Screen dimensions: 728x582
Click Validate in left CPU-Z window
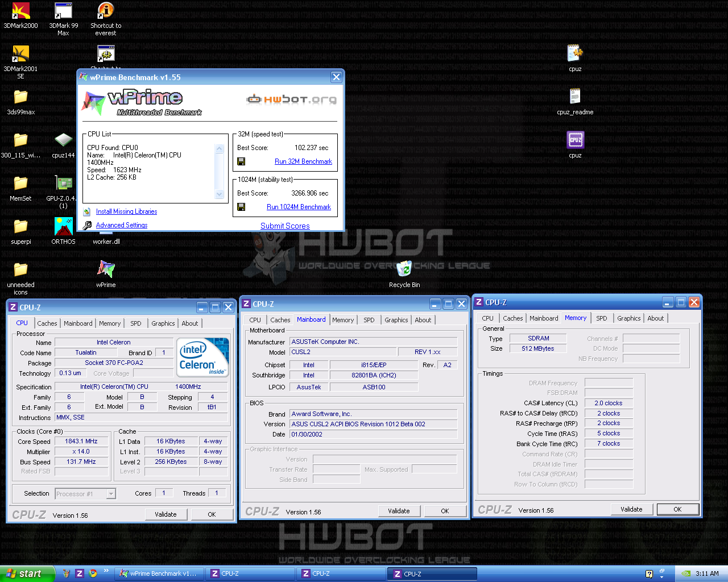pos(166,514)
